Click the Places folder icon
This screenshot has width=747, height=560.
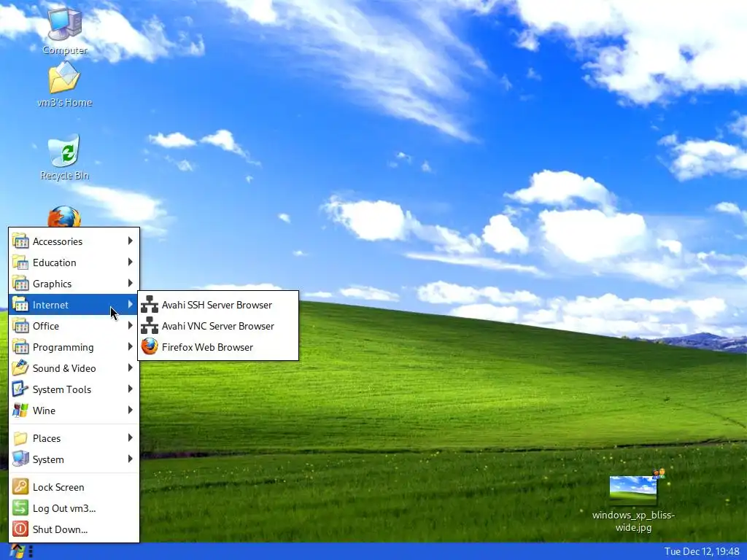click(x=20, y=438)
